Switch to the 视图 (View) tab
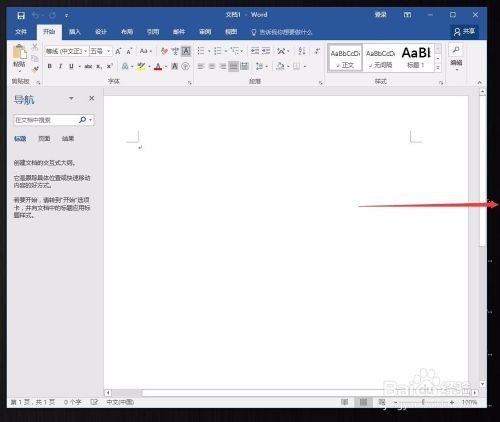This screenshot has height=422, width=500. pos(231,32)
